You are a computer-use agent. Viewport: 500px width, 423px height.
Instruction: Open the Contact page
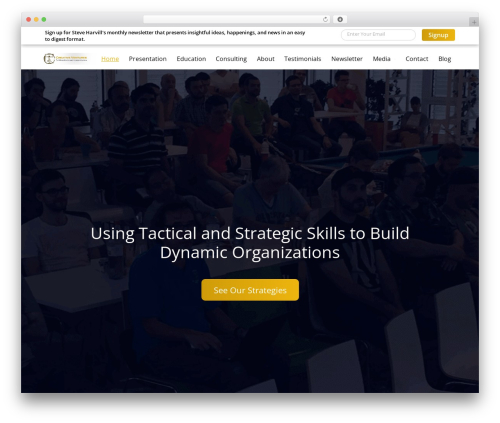[x=417, y=59]
